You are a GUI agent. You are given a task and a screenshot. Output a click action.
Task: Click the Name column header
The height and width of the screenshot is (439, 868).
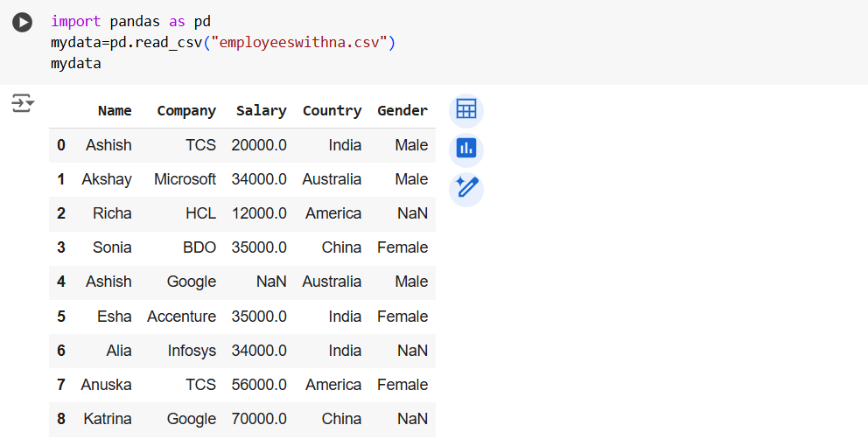coord(115,111)
